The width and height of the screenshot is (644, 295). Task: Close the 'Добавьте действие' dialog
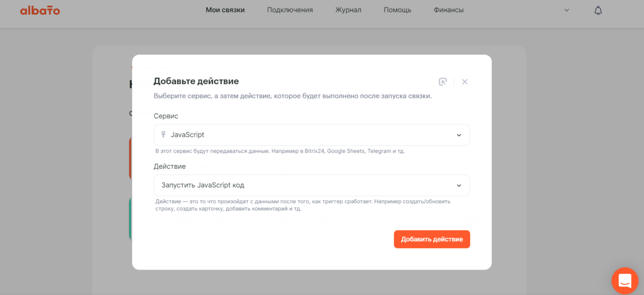[x=464, y=82]
